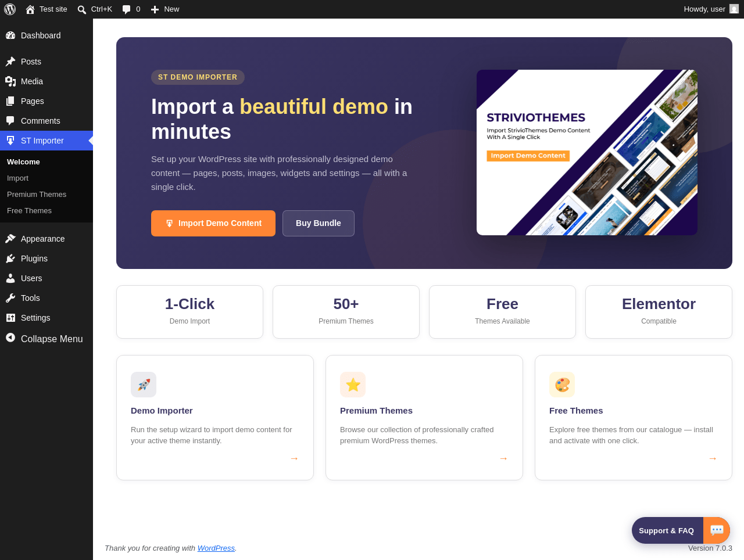Open the Settings menu
This screenshot has height=560, width=744.
point(46,318)
